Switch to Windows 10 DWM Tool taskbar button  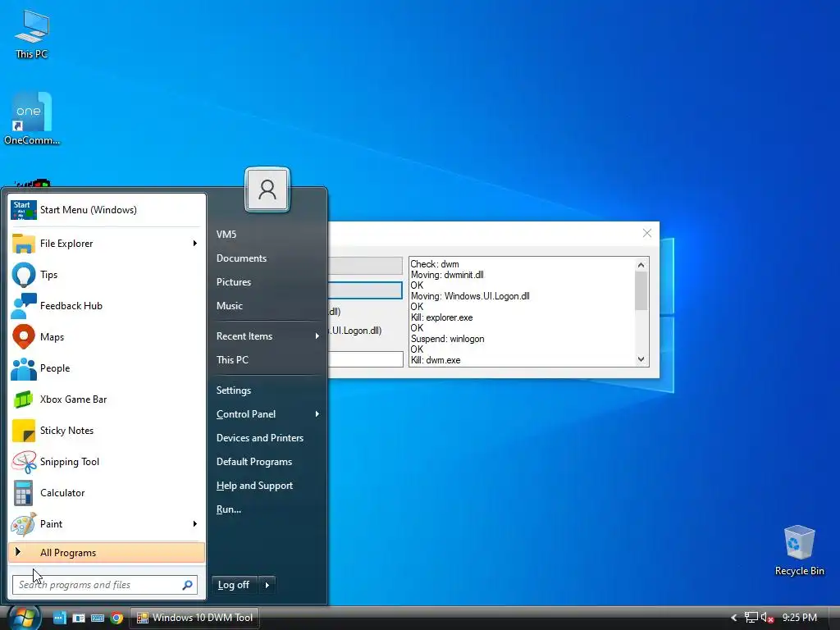coord(195,618)
